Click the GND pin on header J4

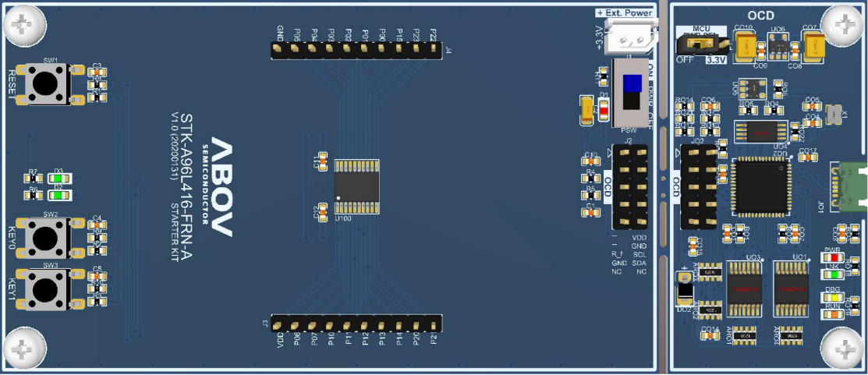(278, 50)
